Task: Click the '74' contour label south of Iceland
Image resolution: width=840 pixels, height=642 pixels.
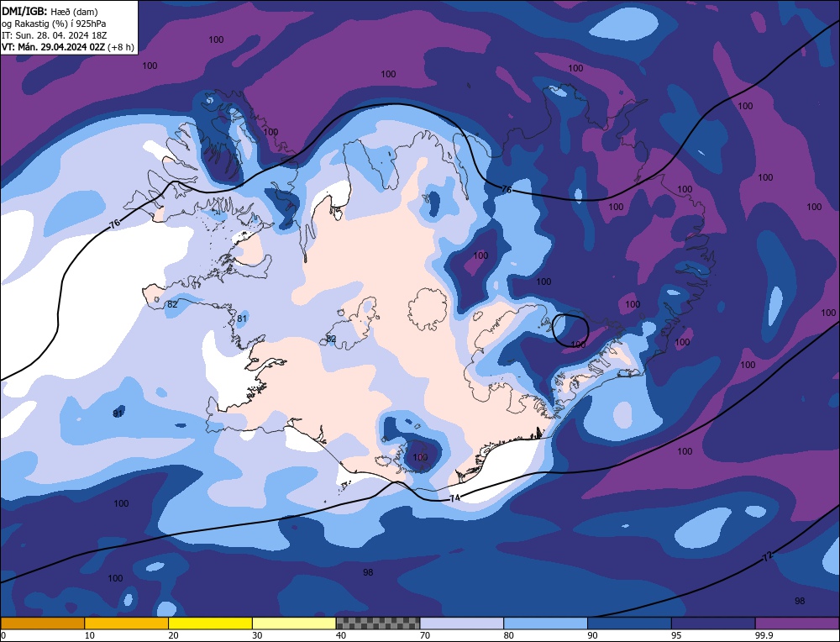Action: coord(454,498)
